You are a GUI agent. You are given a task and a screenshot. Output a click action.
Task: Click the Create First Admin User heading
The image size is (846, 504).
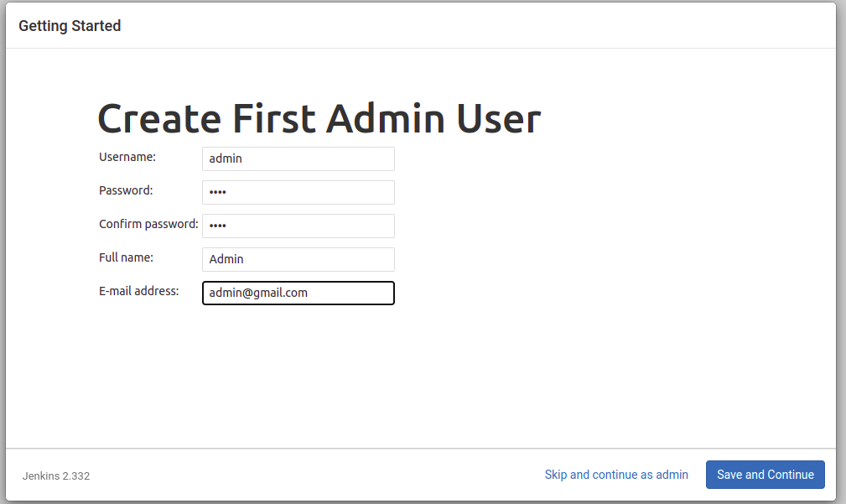[319, 118]
